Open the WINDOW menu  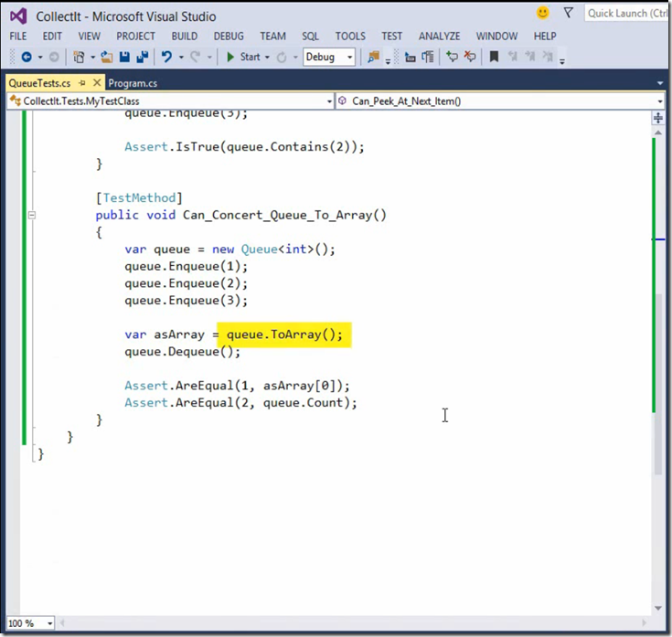(496, 36)
